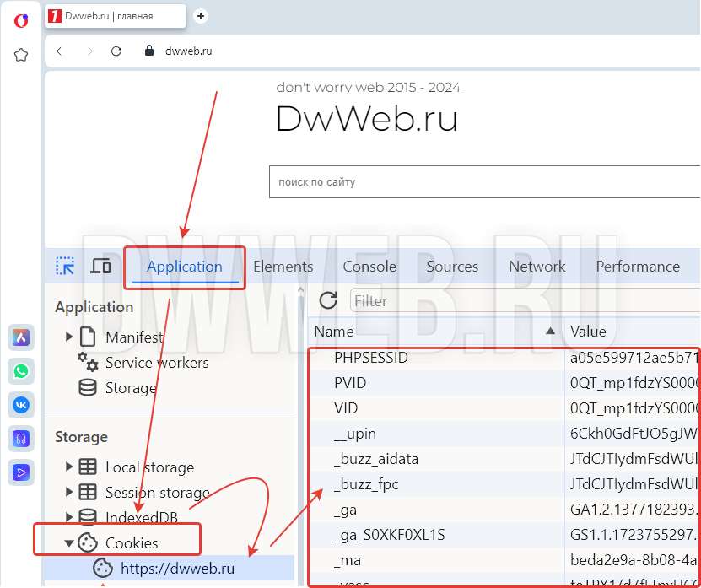Click the Value column header
The height and width of the screenshot is (588, 701).
(633, 332)
